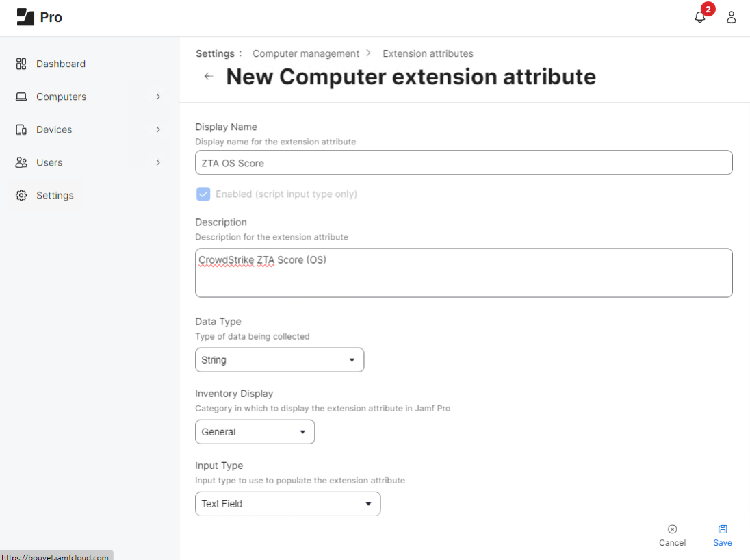Open the notifications bell icon

tap(699, 17)
